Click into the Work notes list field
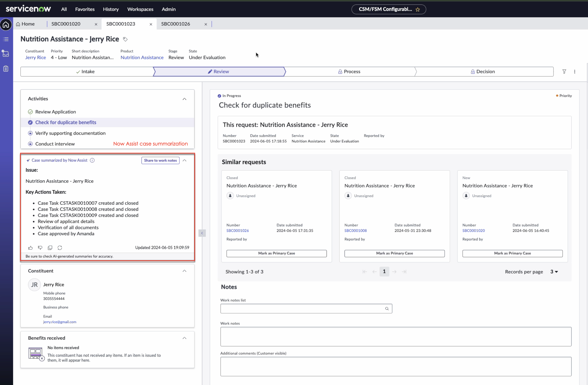This screenshot has width=588, height=385. coord(306,309)
